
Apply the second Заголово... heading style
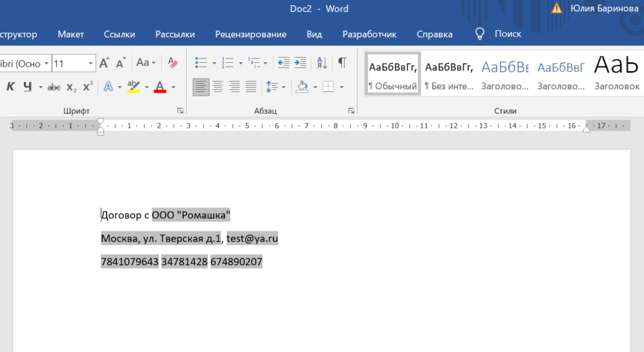[561, 74]
